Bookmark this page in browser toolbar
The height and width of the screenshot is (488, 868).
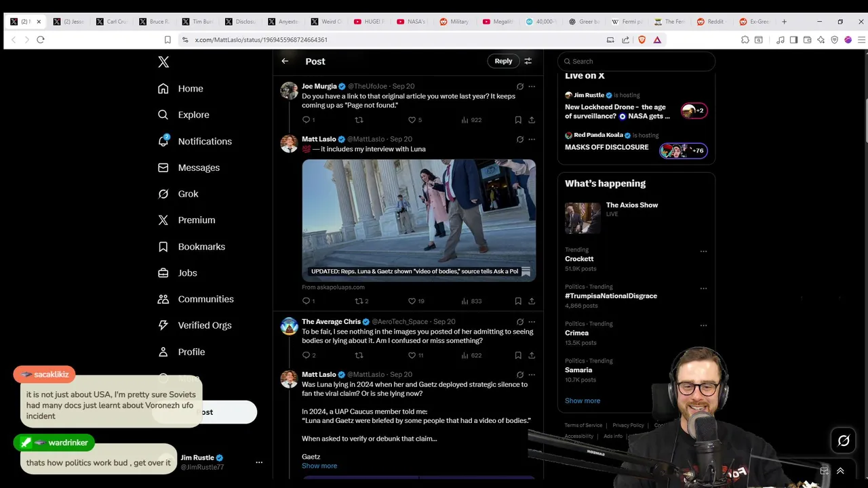click(x=167, y=40)
